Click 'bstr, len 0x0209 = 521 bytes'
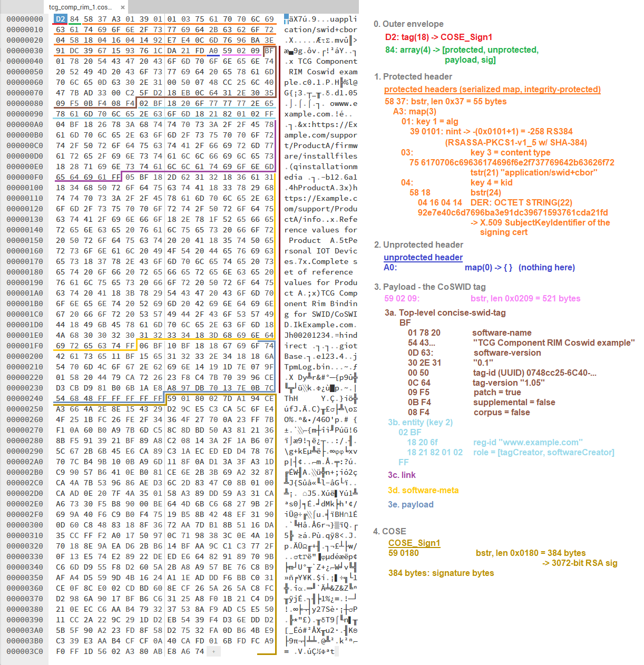 click(x=525, y=298)
